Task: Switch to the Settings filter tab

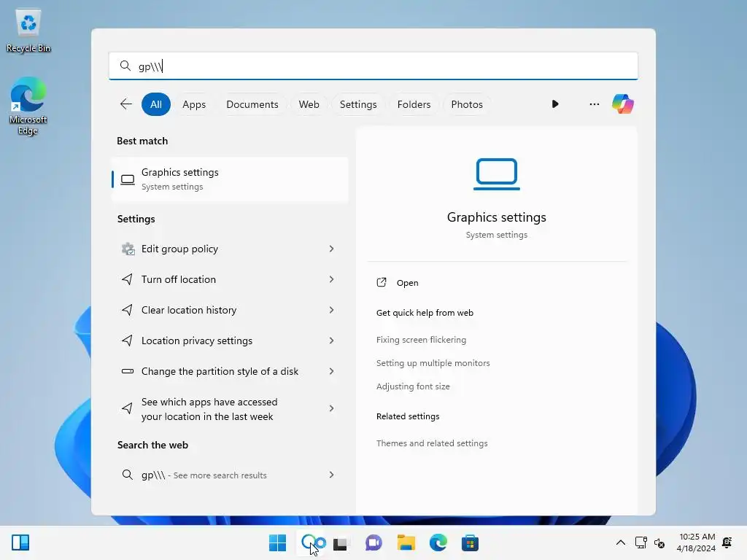Action: click(x=358, y=104)
